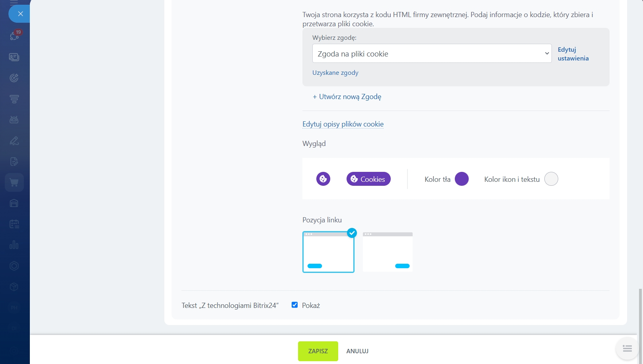Open the shopping cart sidebar icon

tap(14, 183)
